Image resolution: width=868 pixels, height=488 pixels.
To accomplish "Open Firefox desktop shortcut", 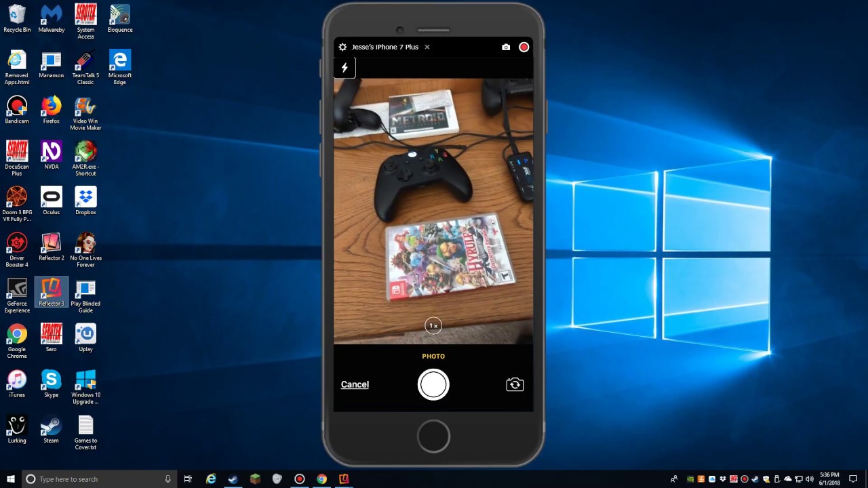I will (52, 109).
